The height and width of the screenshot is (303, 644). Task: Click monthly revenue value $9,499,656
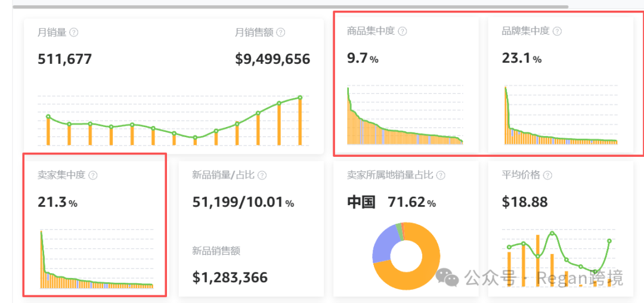point(273,59)
